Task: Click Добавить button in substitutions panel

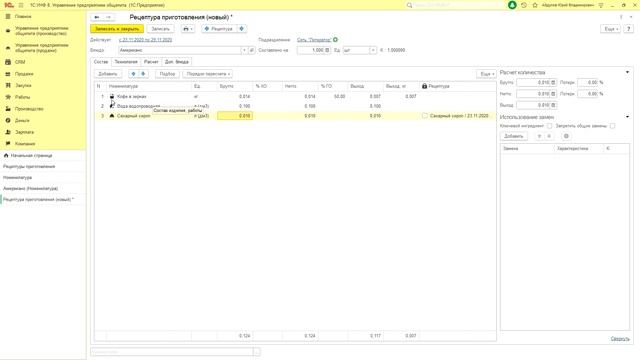Action: click(513, 136)
